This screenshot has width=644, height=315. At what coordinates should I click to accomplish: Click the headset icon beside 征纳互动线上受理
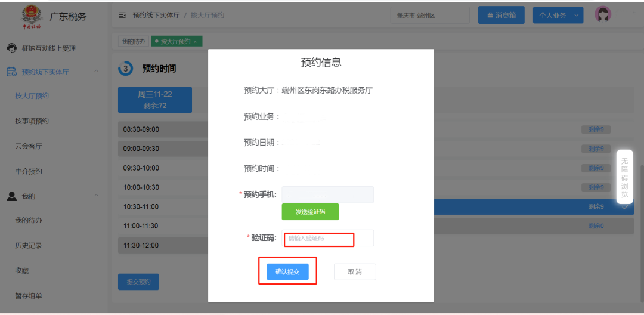pyautogui.click(x=12, y=48)
